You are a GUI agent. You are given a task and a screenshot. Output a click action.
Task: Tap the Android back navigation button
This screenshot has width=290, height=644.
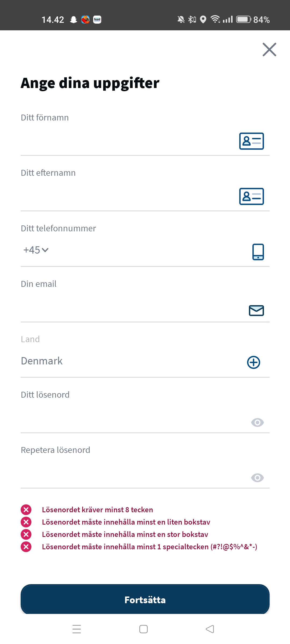click(210, 629)
